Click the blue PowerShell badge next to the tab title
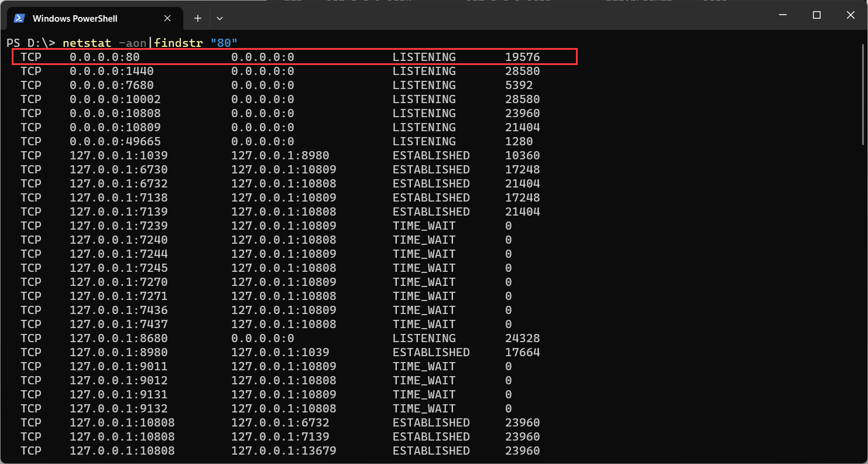The image size is (868, 464). point(19,18)
